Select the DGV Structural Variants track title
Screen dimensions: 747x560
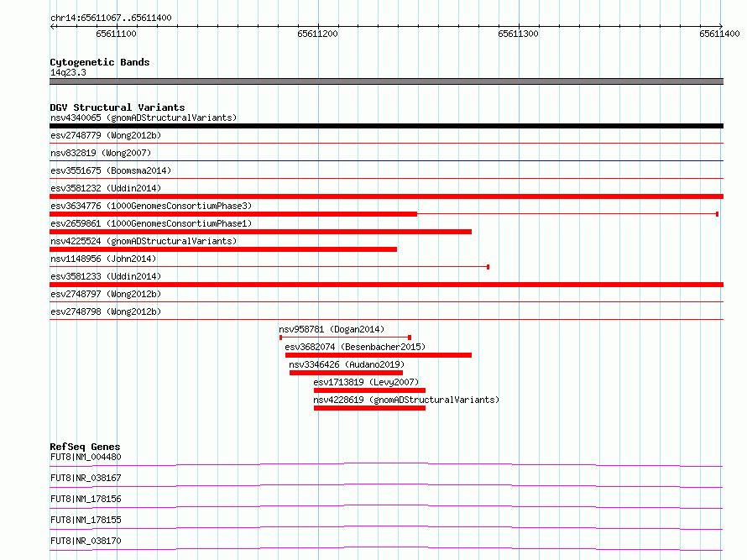point(118,107)
